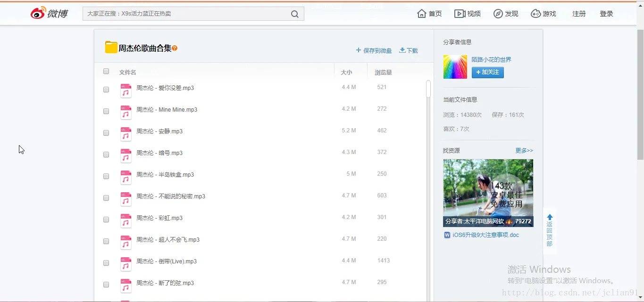644x302 pixels.
Task: Open the 视频 video section
Action: pyautogui.click(x=468, y=14)
